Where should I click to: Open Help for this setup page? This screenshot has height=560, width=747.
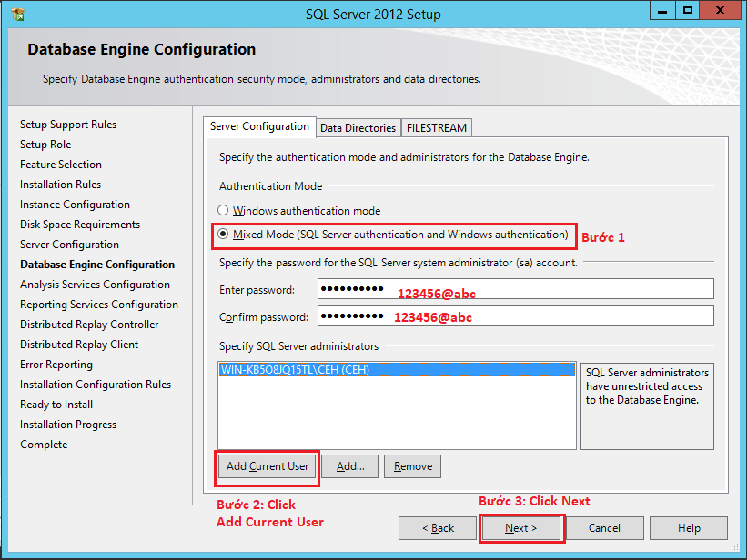pyautogui.click(x=689, y=528)
